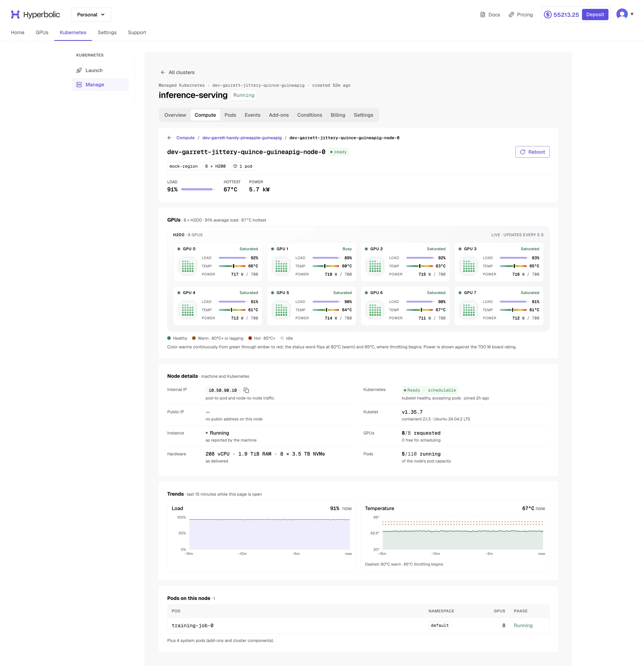Open the GPUs navigation item
644x671 pixels.
click(42, 33)
